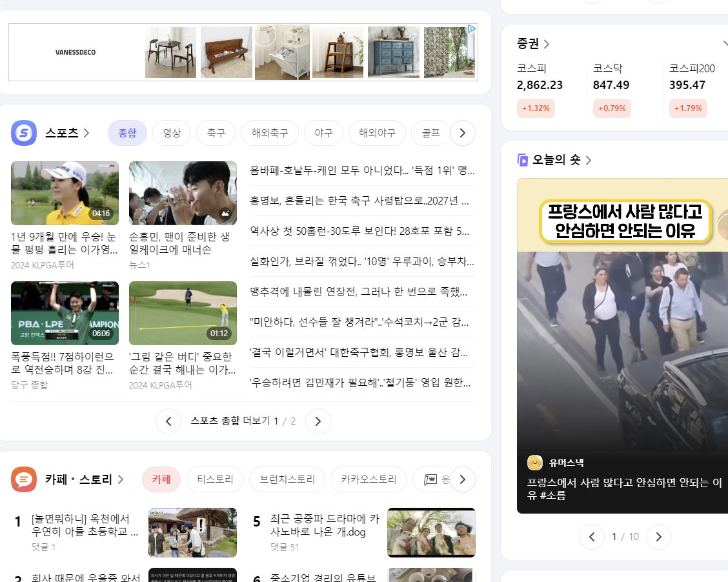The width and height of the screenshot is (728, 582).
Task: Open headline 음바페-호날두-케인 모두 아니었다
Action: click(362, 170)
